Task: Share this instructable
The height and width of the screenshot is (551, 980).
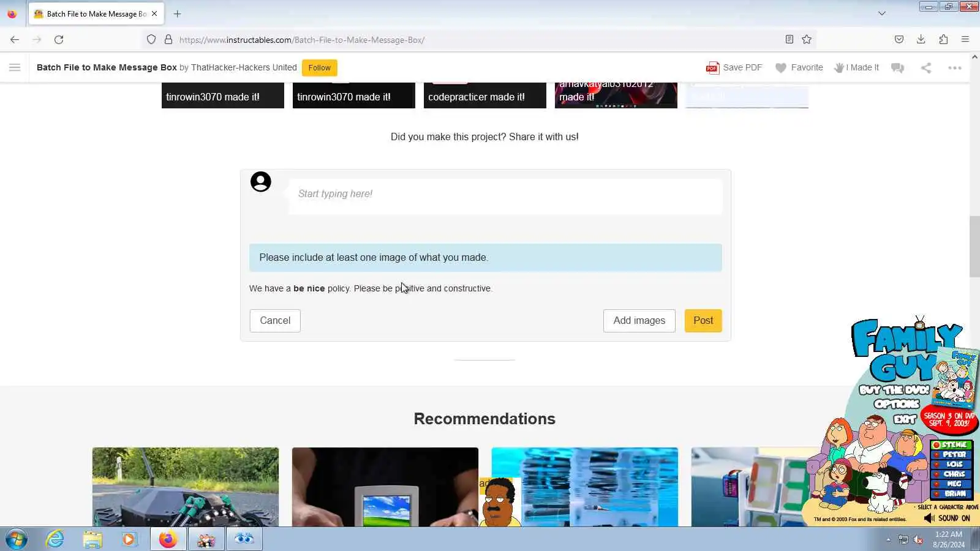Action: (x=926, y=68)
